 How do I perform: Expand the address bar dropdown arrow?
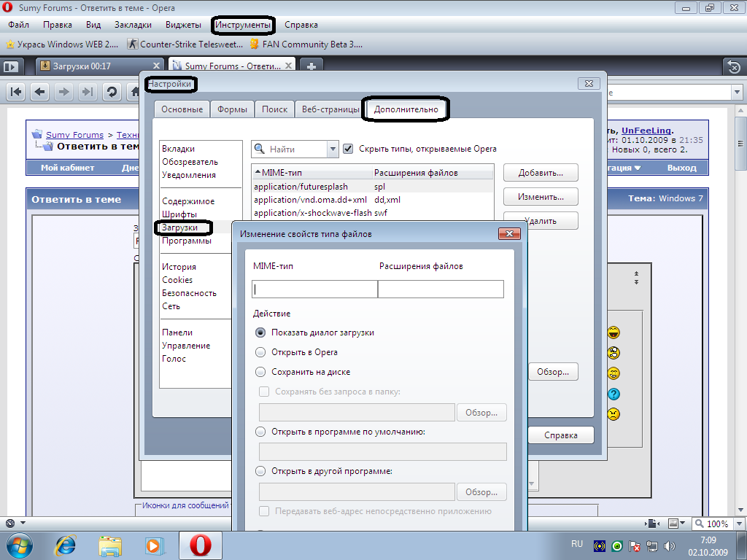[x=736, y=93]
